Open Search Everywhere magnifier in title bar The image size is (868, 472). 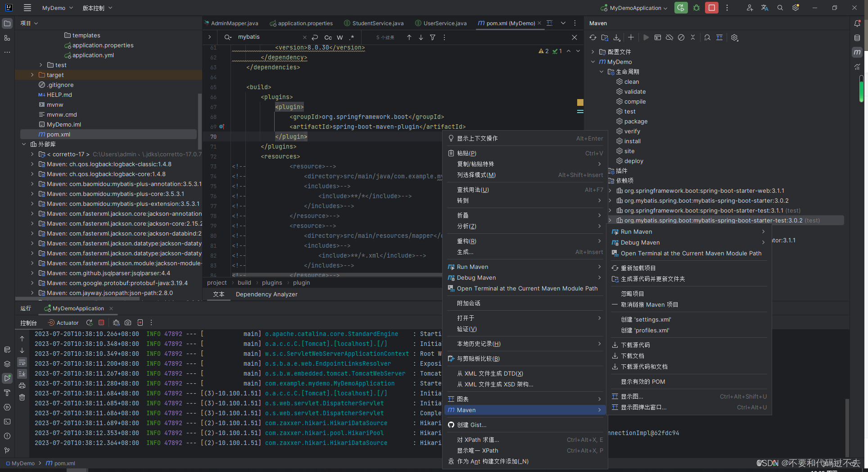pyautogui.click(x=780, y=8)
